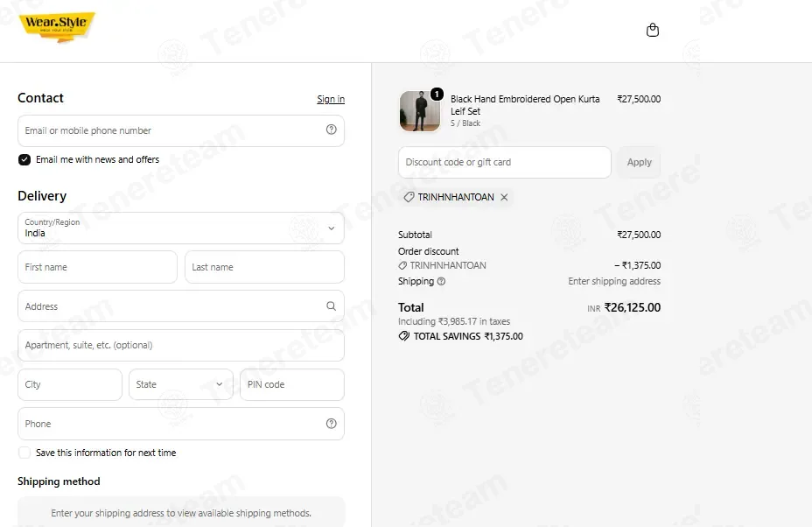
Task: Click Enter shipping address text
Action: click(x=614, y=281)
